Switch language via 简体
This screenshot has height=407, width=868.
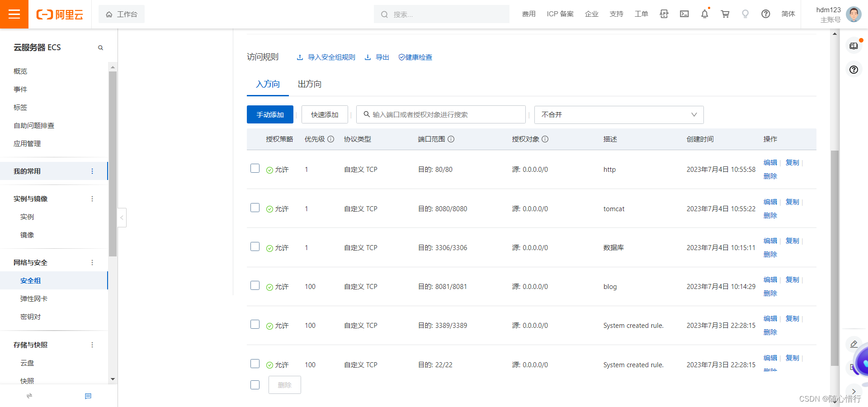pyautogui.click(x=788, y=14)
